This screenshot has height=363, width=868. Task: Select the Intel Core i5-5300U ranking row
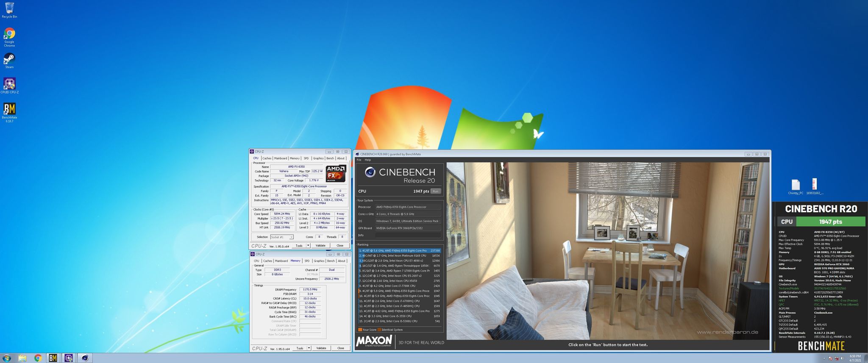(x=400, y=321)
